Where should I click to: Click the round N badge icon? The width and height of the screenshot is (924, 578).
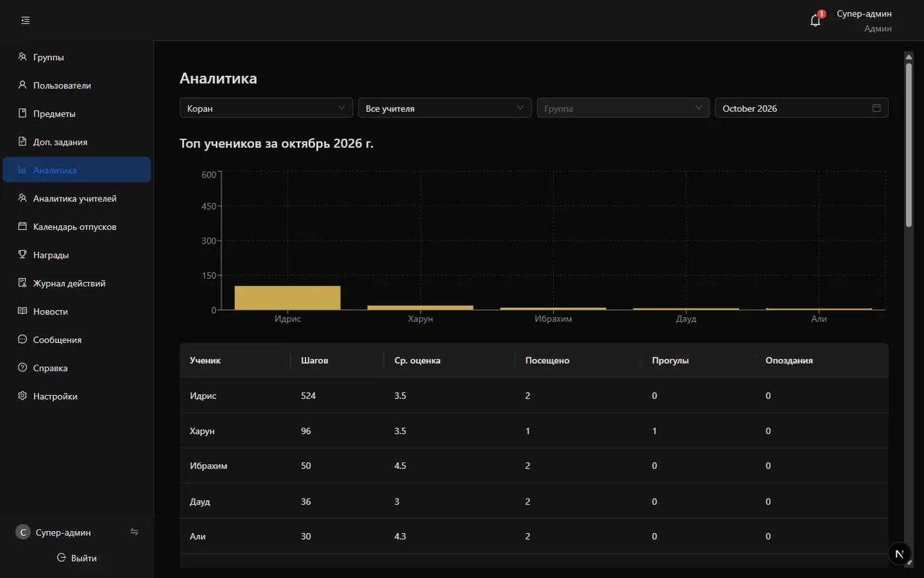(899, 554)
